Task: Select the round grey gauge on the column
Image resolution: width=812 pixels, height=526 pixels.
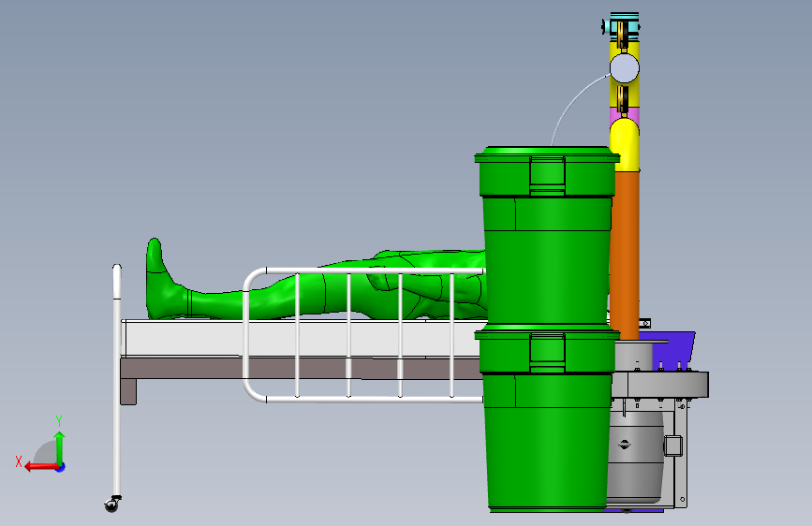Action: point(625,68)
